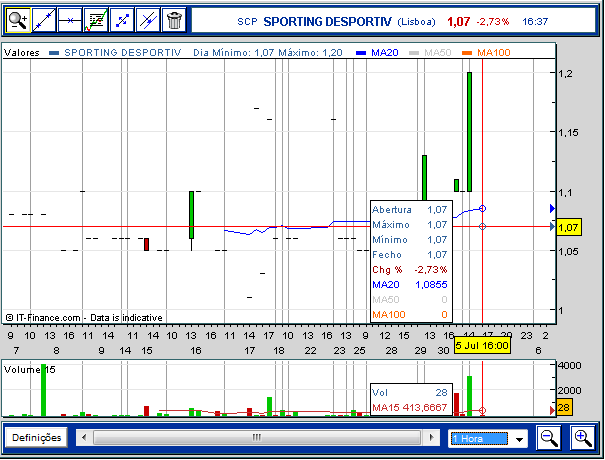Click the zoom in magnifier button

pyautogui.click(x=583, y=438)
